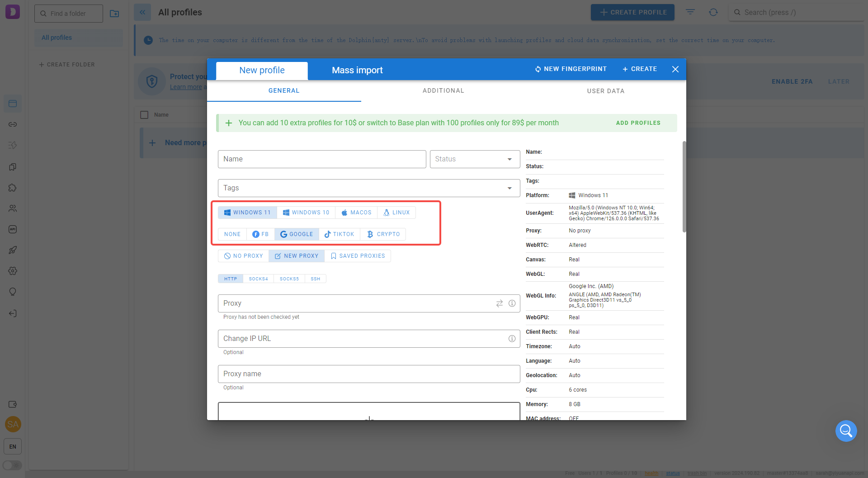The height and width of the screenshot is (478, 868).
Task: Select Linux platform
Action: point(396,213)
